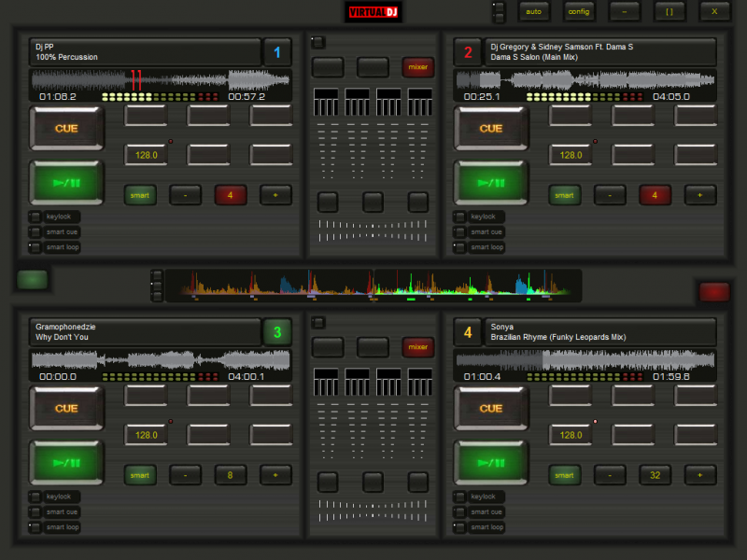Toggle the smart button on deck 2

[x=565, y=195]
